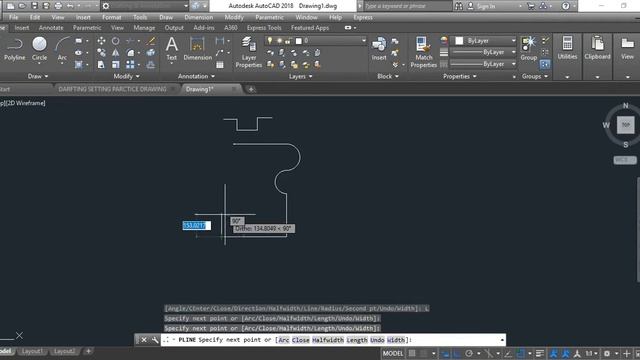
Task: Click the Plot printer icon in quick access toolbar
Action: tap(58, 6)
